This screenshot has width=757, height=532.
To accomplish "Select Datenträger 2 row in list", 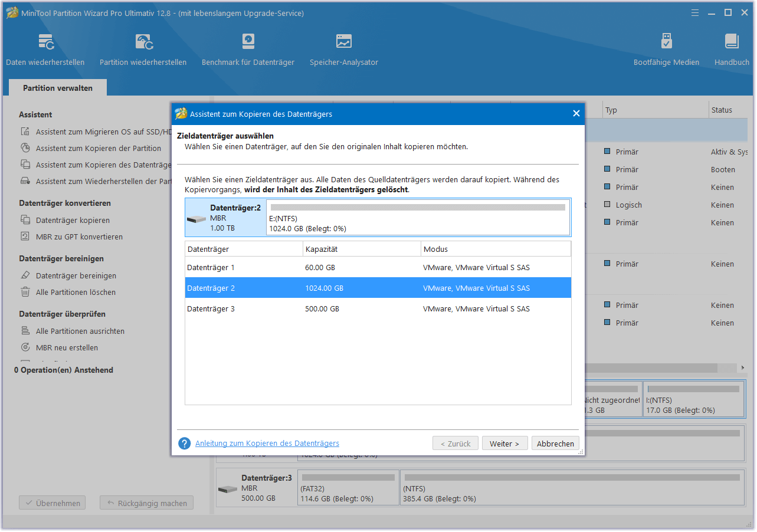I will tap(378, 288).
